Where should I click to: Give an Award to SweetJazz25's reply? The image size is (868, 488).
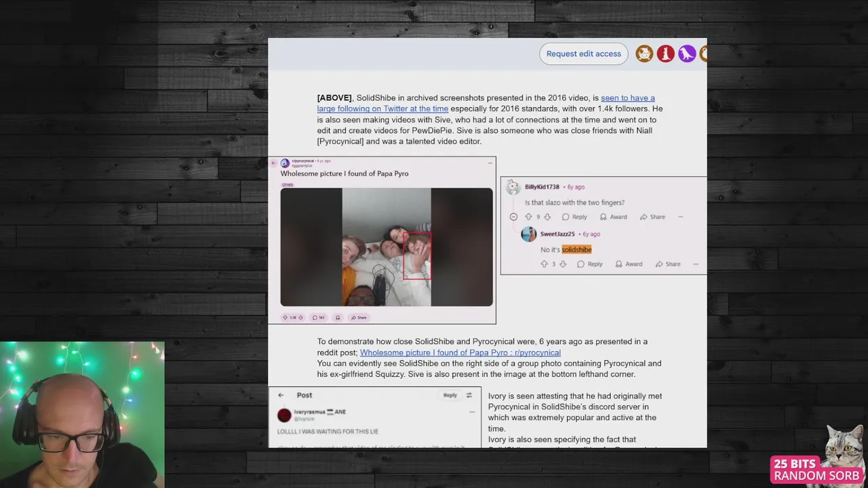click(x=629, y=264)
